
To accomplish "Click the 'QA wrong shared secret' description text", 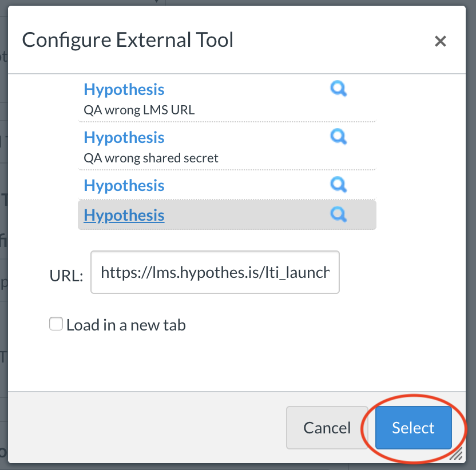I will pyautogui.click(x=151, y=158).
